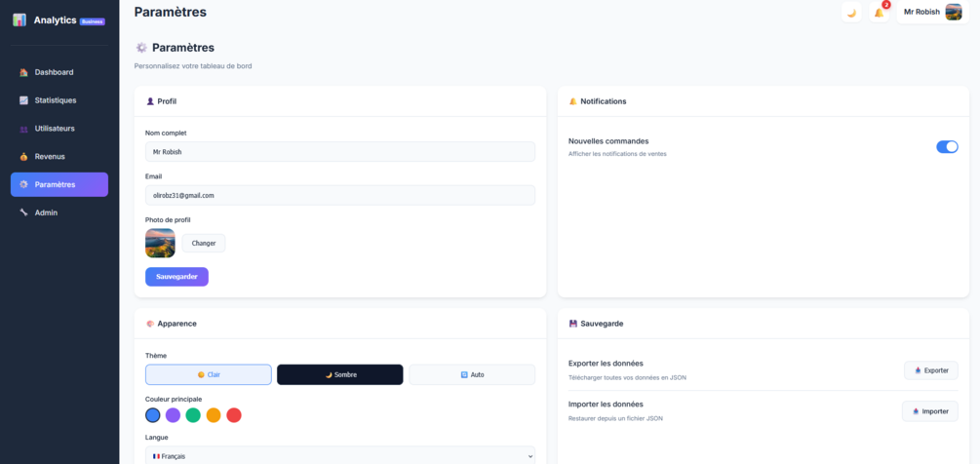
Task: Click the Mr Robish avatar in header
Action: 953,12
